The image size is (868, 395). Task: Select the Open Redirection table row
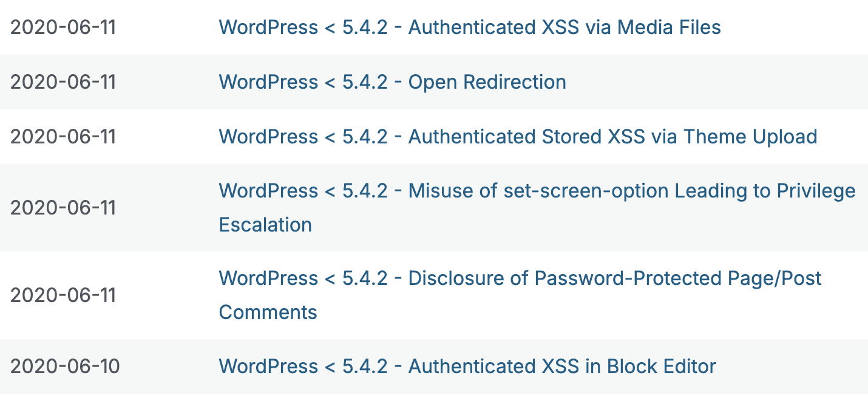(x=434, y=82)
